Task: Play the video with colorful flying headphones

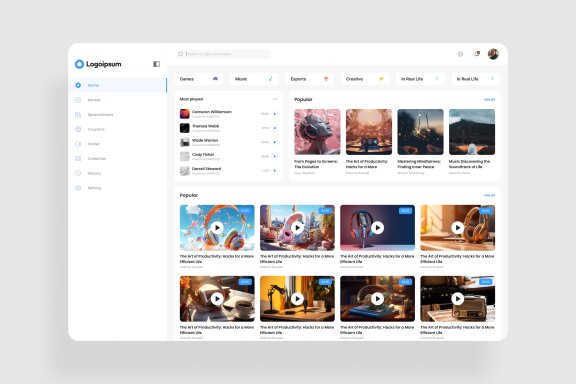Action: pyautogui.click(x=217, y=228)
